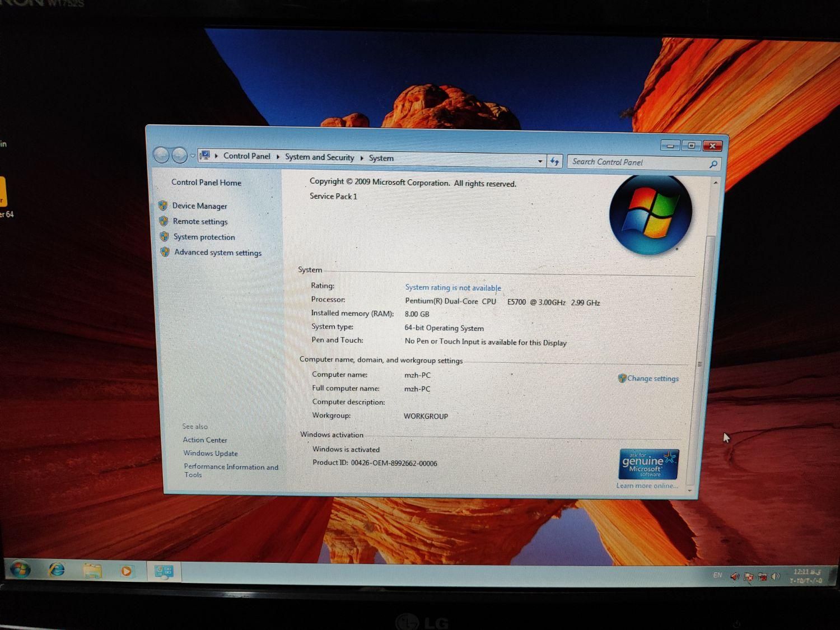Click the Service Pack 1 text
This screenshot has height=630, width=840.
(333, 197)
